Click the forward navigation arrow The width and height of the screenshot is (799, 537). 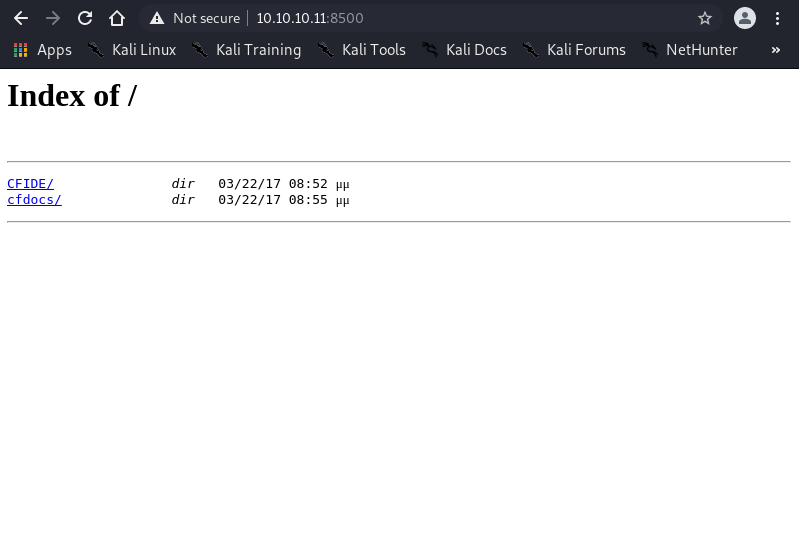pos(53,18)
